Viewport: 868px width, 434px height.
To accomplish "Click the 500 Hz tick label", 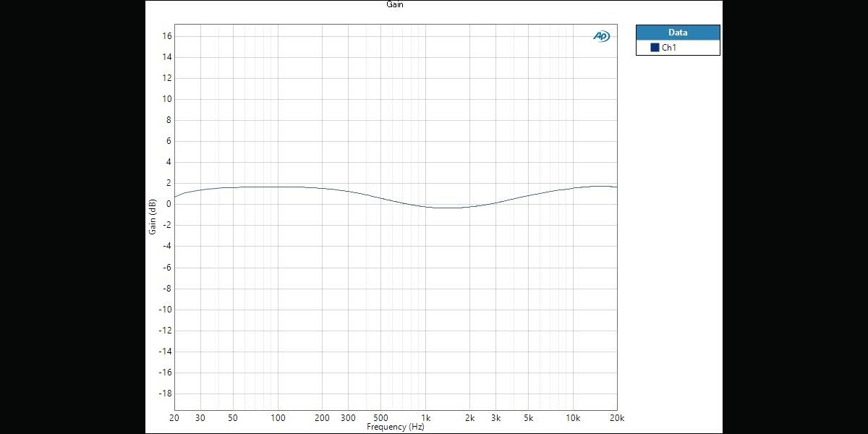I will [x=380, y=418].
